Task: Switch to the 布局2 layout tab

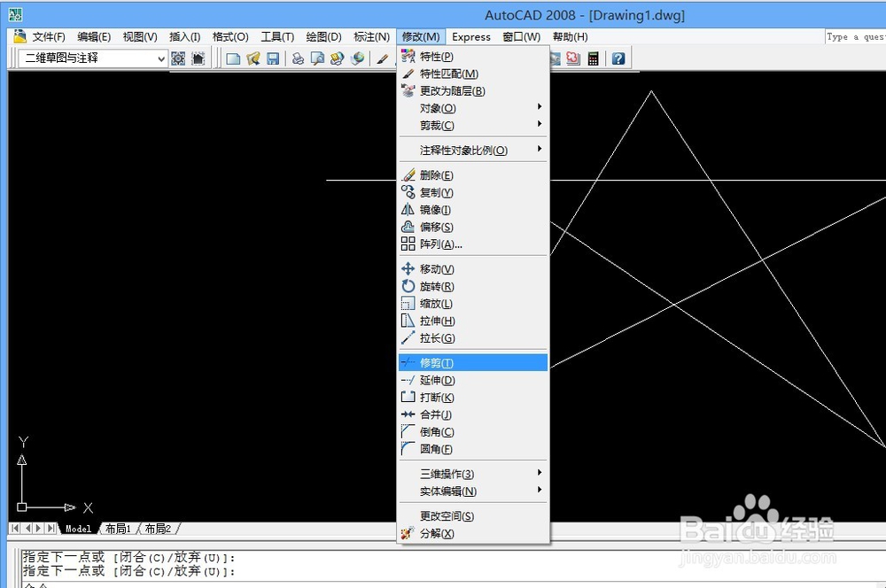Action: pyautogui.click(x=159, y=529)
